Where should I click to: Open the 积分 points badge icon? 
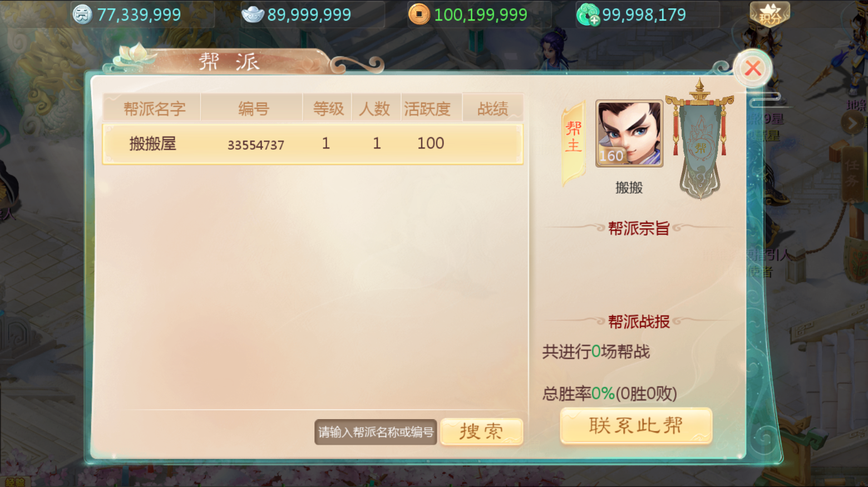click(770, 14)
